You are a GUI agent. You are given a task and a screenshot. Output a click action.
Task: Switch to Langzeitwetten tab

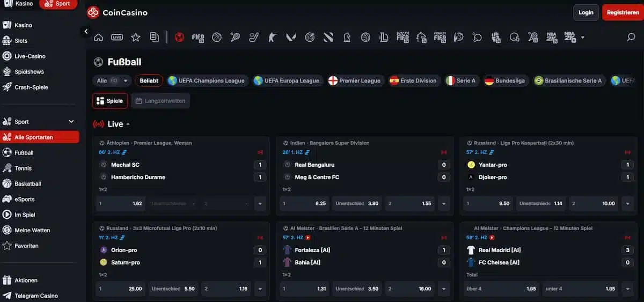(x=160, y=101)
